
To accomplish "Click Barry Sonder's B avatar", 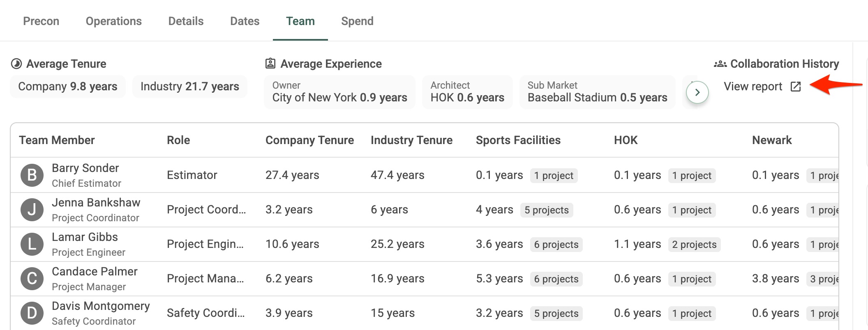I will 32,175.
